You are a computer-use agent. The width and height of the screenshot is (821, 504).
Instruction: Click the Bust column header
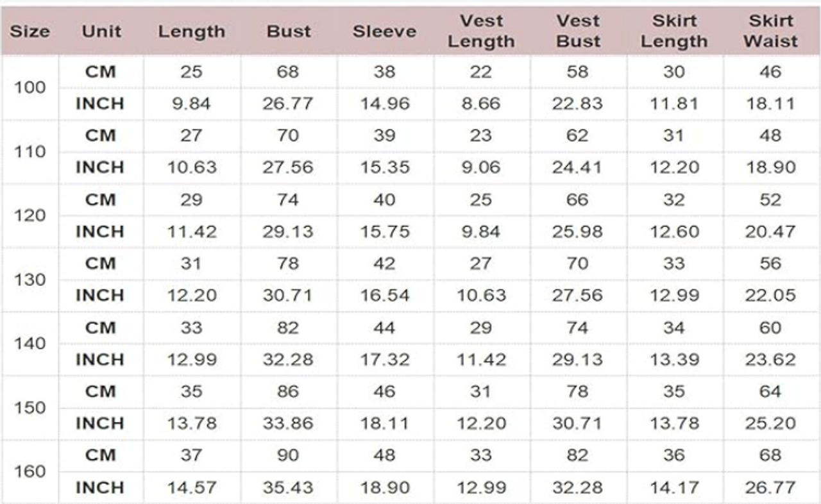(288, 31)
